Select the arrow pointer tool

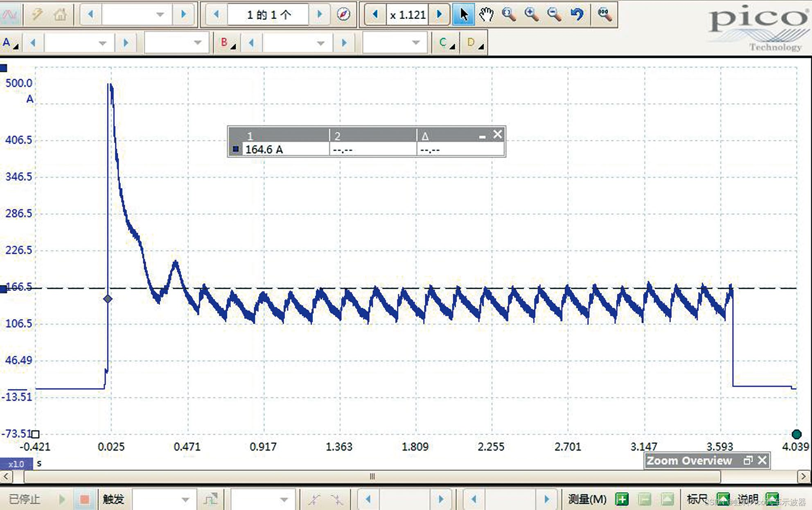(x=464, y=15)
